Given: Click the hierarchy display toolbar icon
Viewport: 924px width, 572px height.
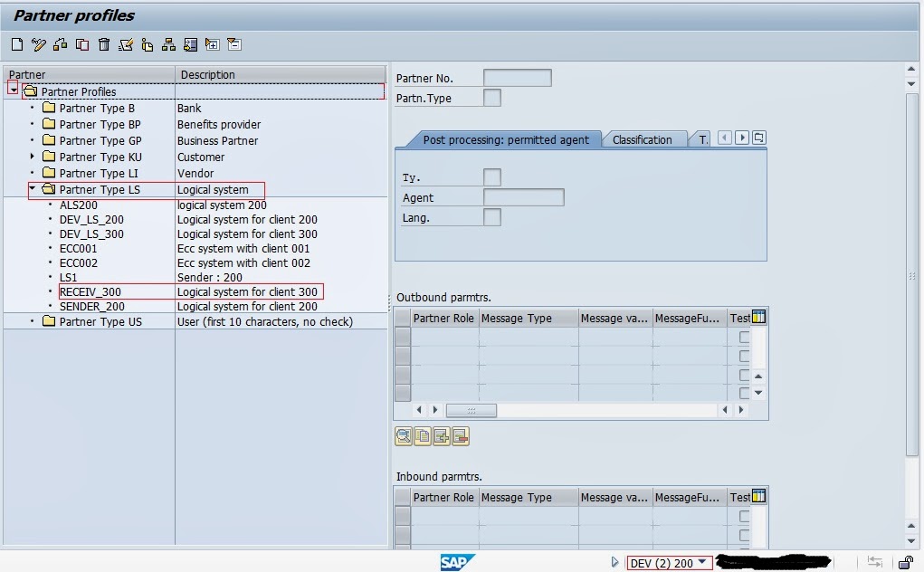Looking at the screenshot, I should pyautogui.click(x=169, y=43).
